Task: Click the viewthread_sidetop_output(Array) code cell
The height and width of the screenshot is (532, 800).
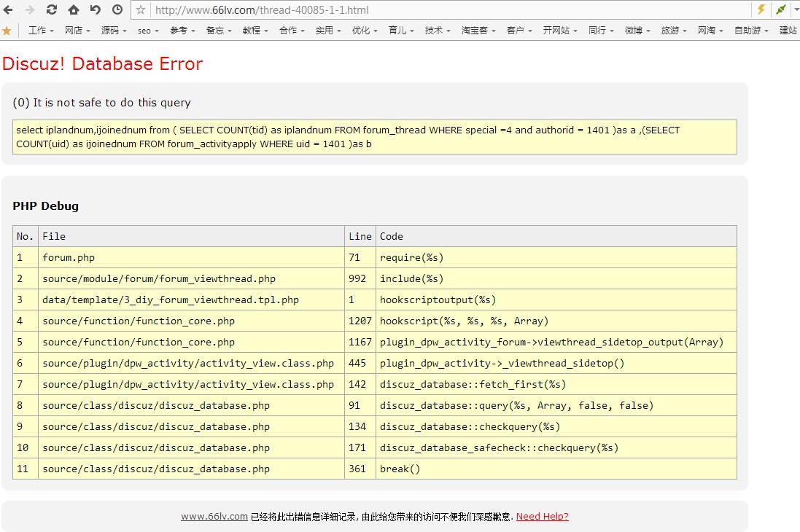Action: [556, 343]
